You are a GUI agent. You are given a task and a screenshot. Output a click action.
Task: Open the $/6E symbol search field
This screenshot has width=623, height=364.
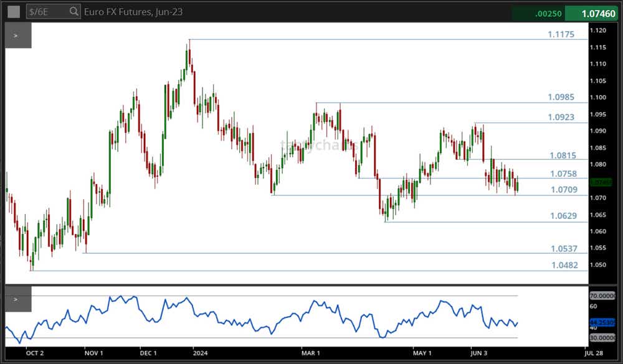click(x=44, y=11)
